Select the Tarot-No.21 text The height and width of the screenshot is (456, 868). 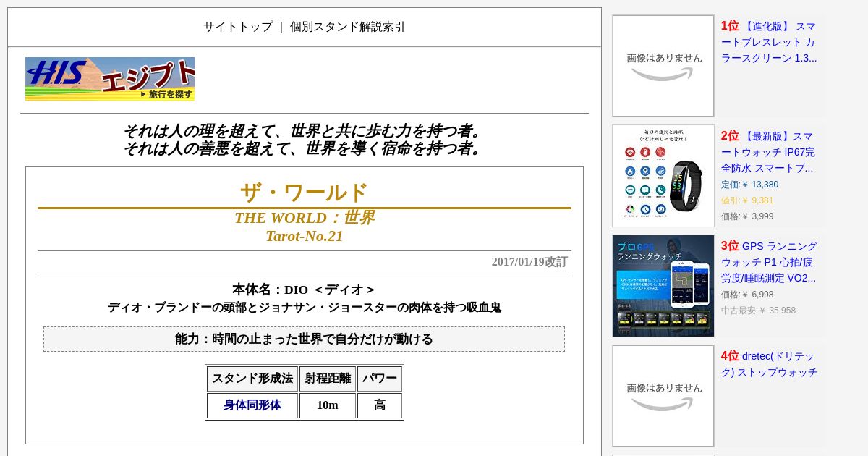(305, 236)
